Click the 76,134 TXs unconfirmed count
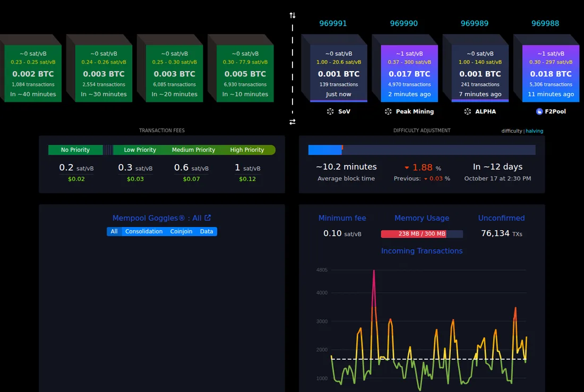 tap(501, 233)
